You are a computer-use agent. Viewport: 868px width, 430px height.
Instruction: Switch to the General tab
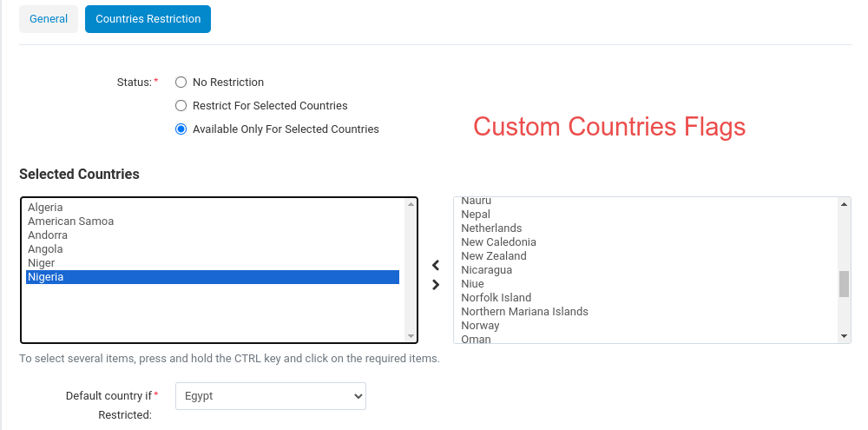pyautogui.click(x=49, y=19)
